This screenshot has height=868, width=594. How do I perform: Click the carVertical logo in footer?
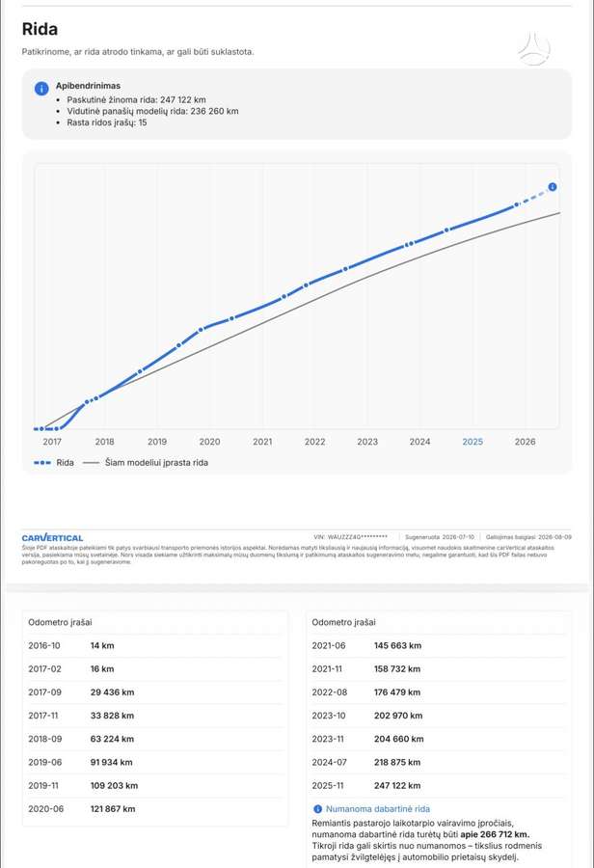[x=53, y=537]
